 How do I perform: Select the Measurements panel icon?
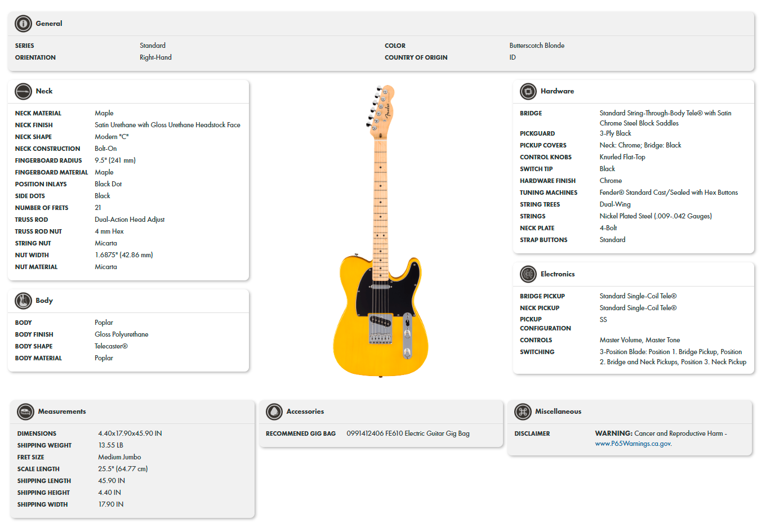pos(25,412)
